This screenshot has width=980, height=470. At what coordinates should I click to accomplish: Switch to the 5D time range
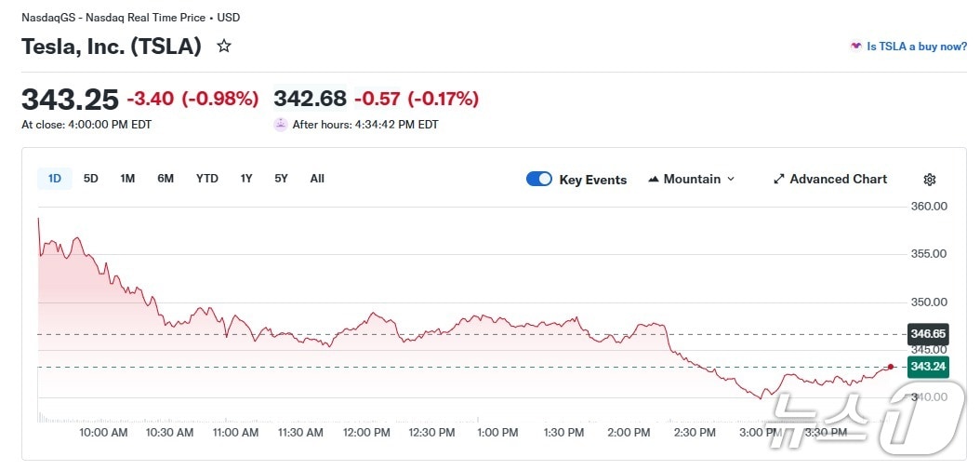[91, 179]
